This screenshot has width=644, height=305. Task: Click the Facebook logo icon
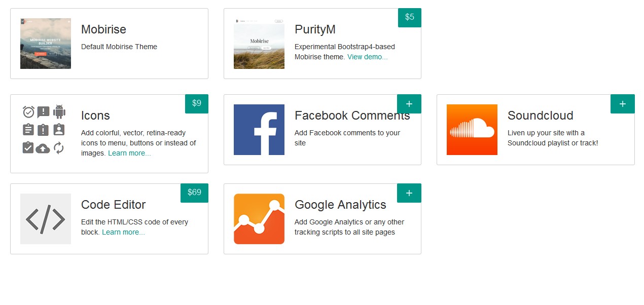pyautogui.click(x=259, y=130)
